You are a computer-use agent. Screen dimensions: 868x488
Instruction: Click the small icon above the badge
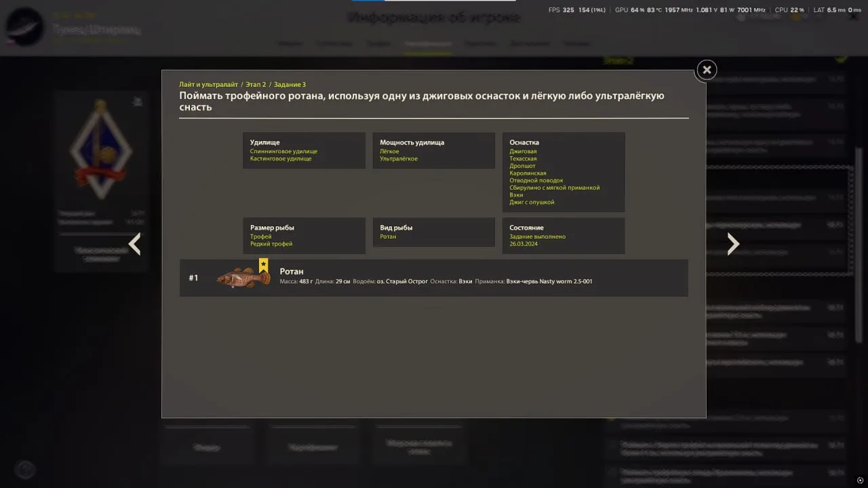coord(138,102)
